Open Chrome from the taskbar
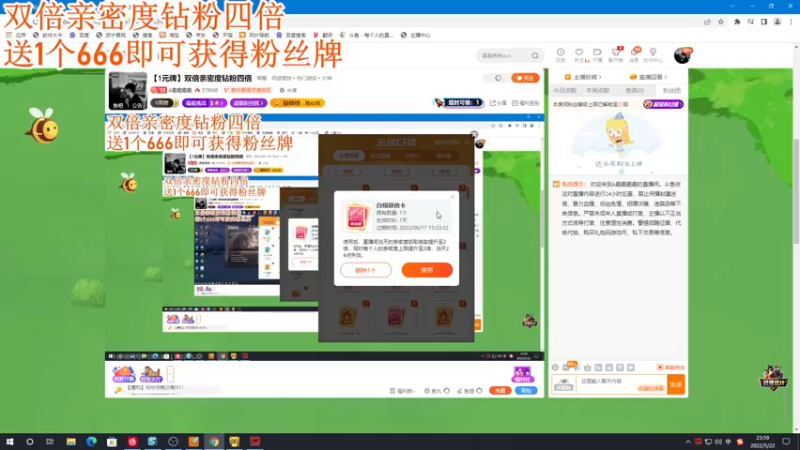800x450 pixels. tap(214, 441)
